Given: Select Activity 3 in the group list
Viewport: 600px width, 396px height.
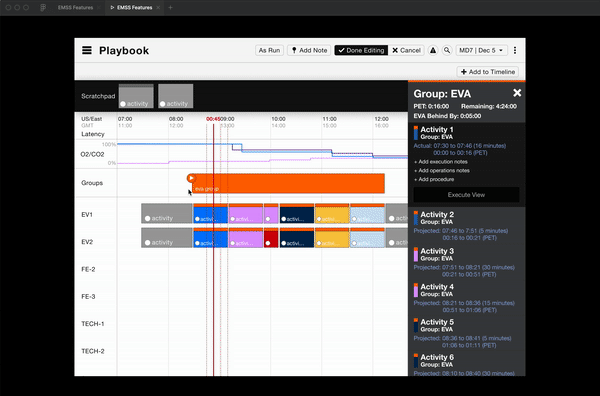Looking at the screenshot, I should pyautogui.click(x=437, y=251).
